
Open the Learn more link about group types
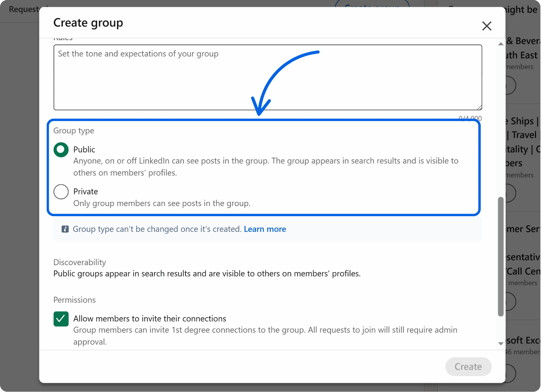[x=265, y=229]
